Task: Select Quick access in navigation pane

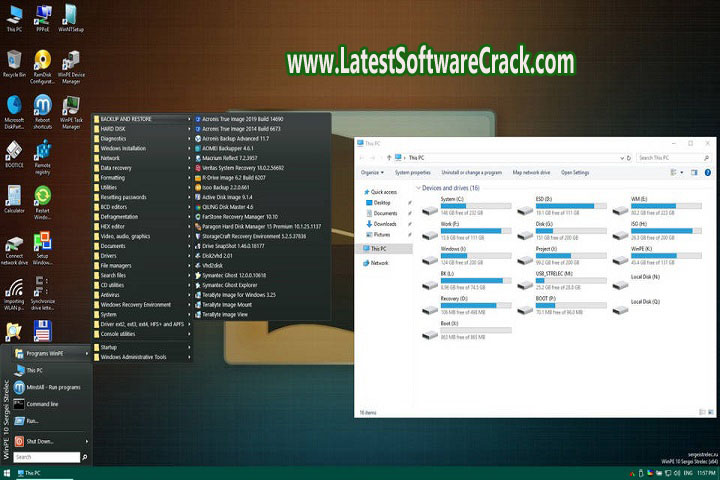Action: (381, 192)
